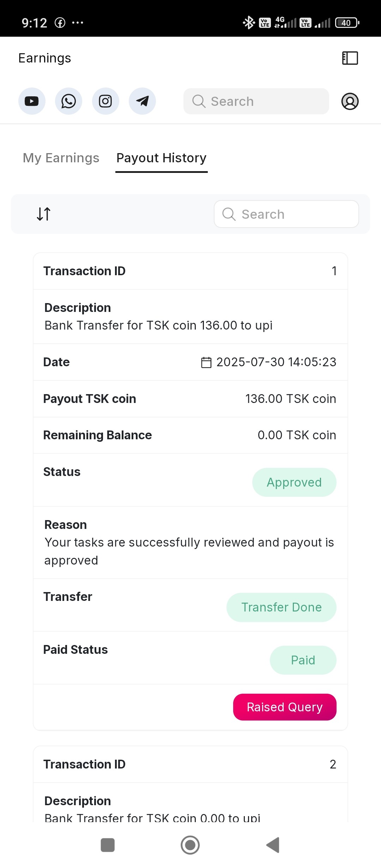Switch to the My Earnings tab
Screen dimensions: 381x868
(x=61, y=158)
